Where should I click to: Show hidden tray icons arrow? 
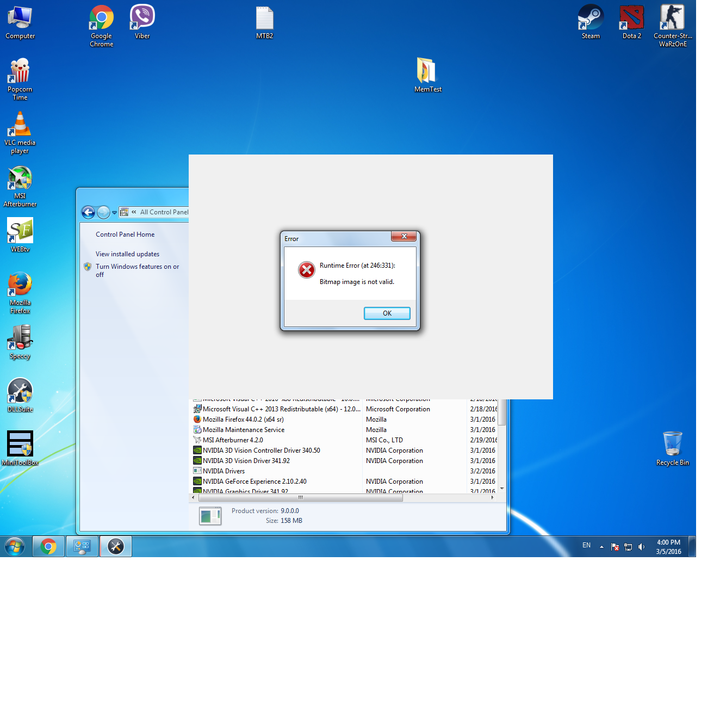coord(601,547)
